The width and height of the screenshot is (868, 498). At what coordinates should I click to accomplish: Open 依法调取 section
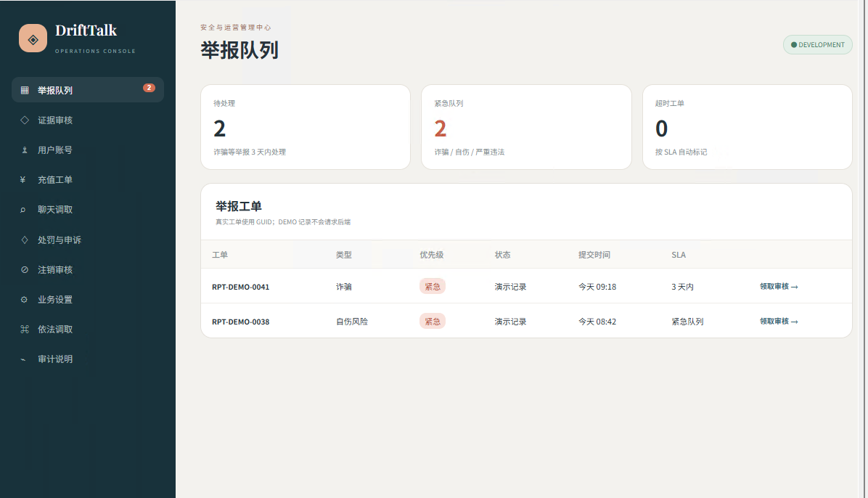coord(88,329)
